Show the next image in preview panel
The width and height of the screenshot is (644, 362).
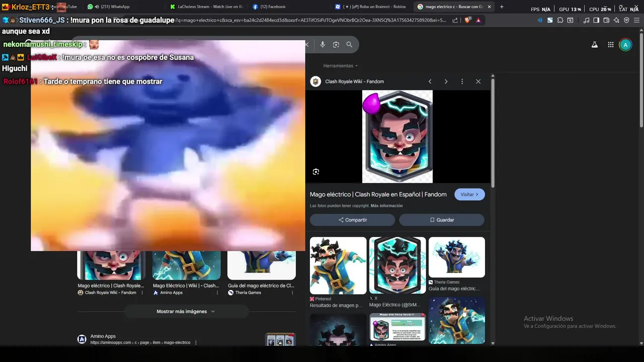click(446, 81)
